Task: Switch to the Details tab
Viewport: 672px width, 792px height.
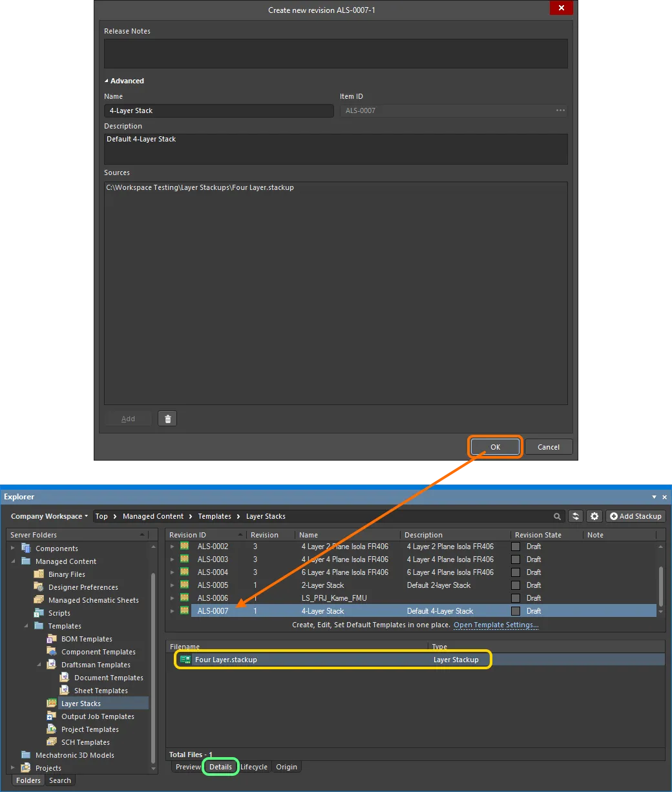Action: 220,767
